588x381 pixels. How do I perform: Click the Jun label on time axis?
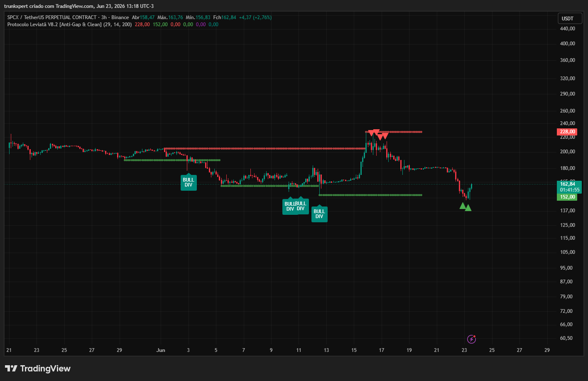tap(161, 350)
